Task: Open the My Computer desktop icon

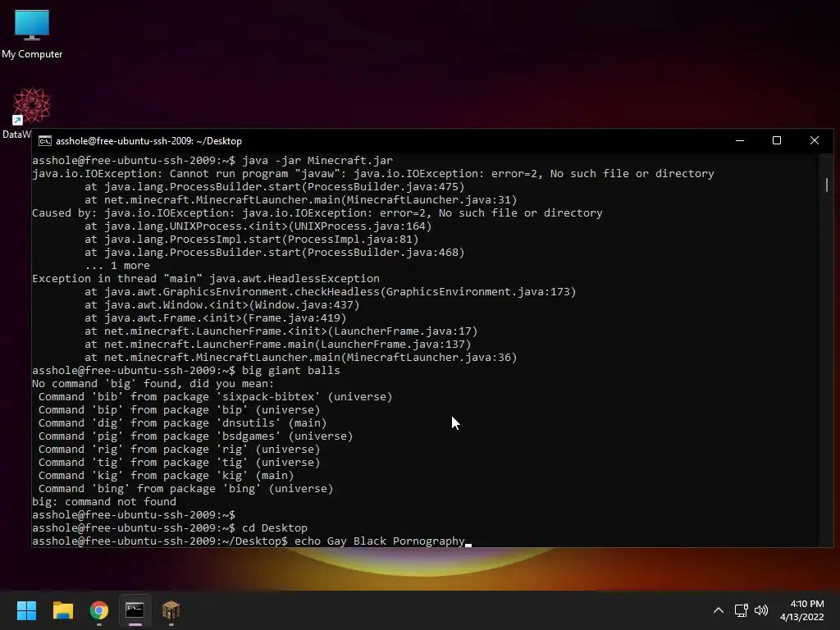Action: (x=32, y=33)
